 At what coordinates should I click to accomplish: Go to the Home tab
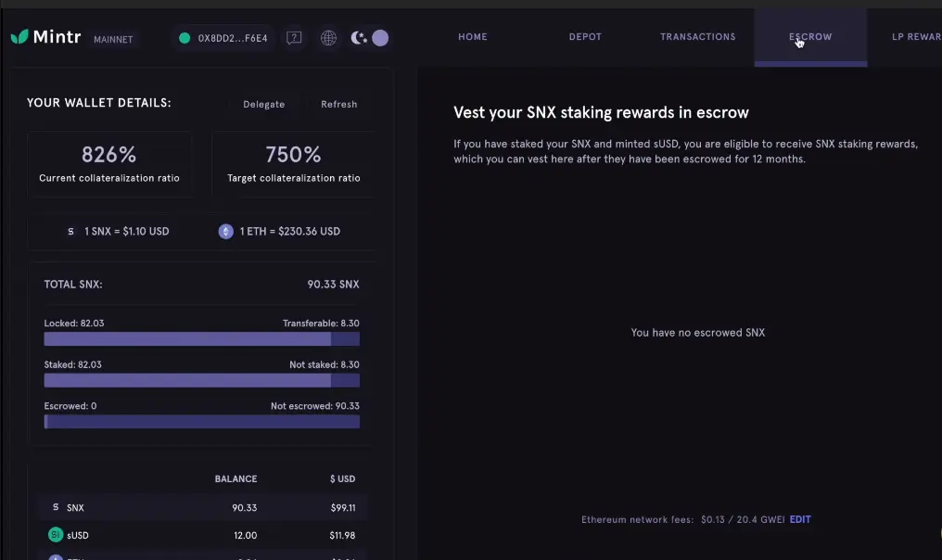tap(473, 37)
